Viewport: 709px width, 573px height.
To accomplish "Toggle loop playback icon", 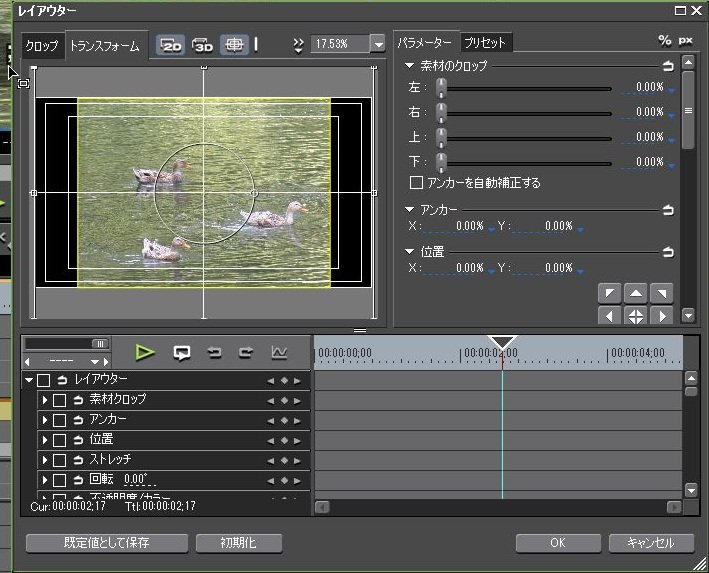I will (x=182, y=353).
